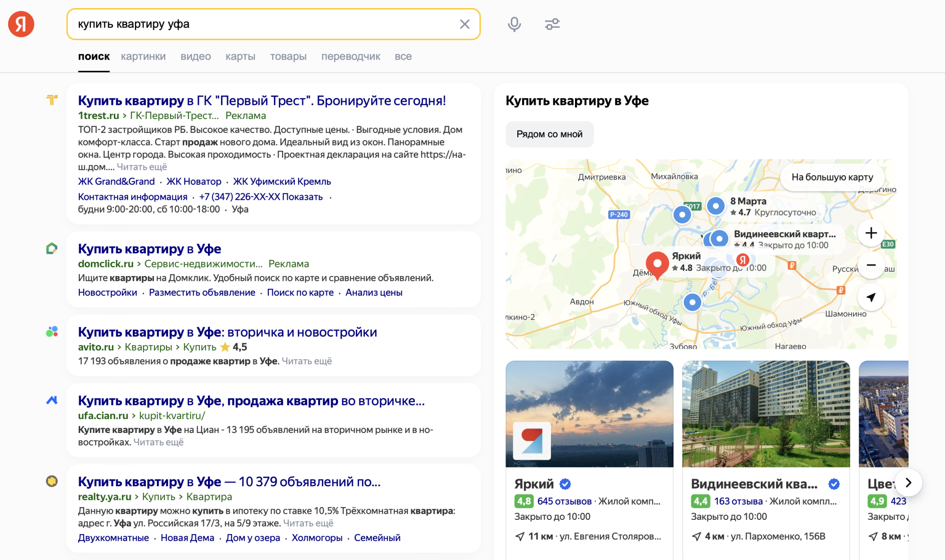Click the Domclick favicon
Screen dimensions: 945x560
tap(52, 247)
